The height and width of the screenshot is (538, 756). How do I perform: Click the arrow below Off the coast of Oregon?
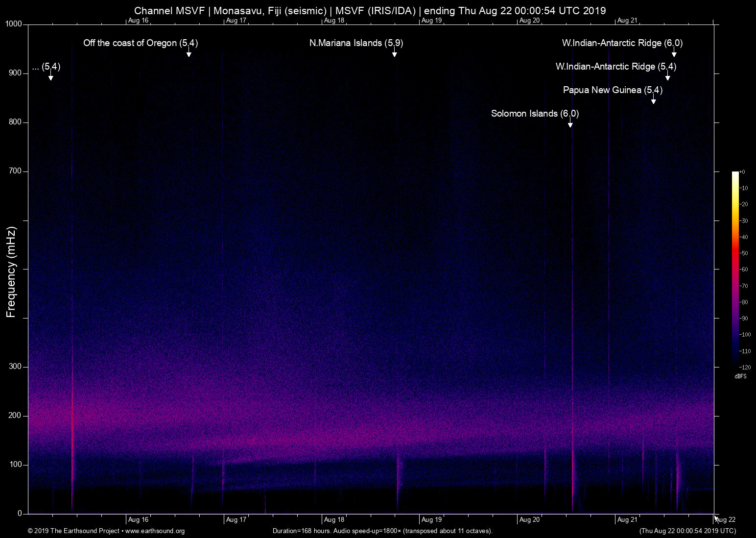coord(189,54)
